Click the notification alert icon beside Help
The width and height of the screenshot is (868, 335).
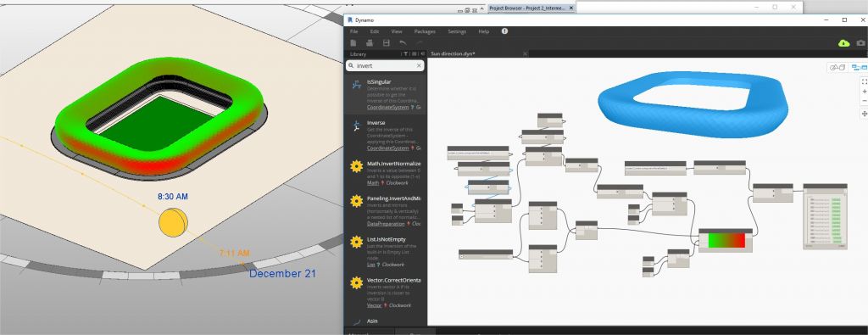[x=504, y=31]
